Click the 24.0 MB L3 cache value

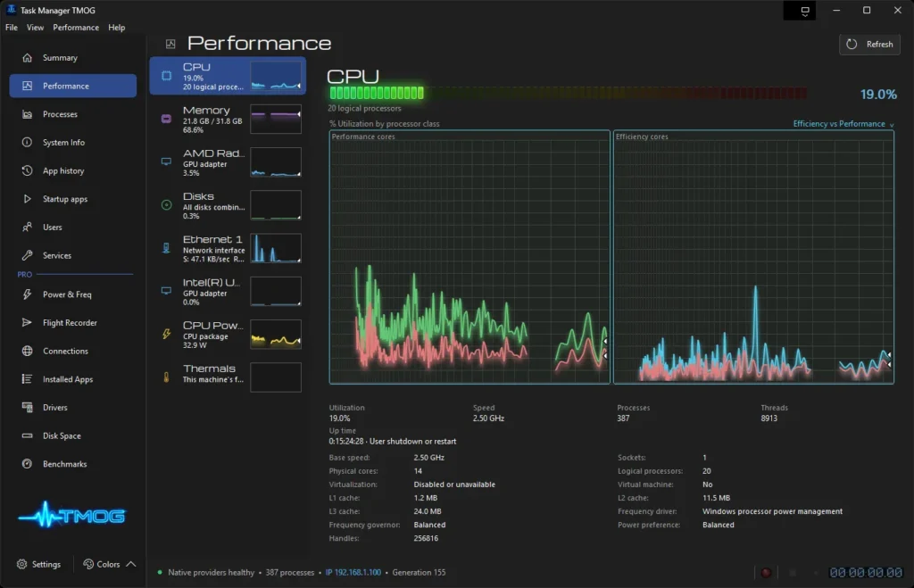pos(428,511)
